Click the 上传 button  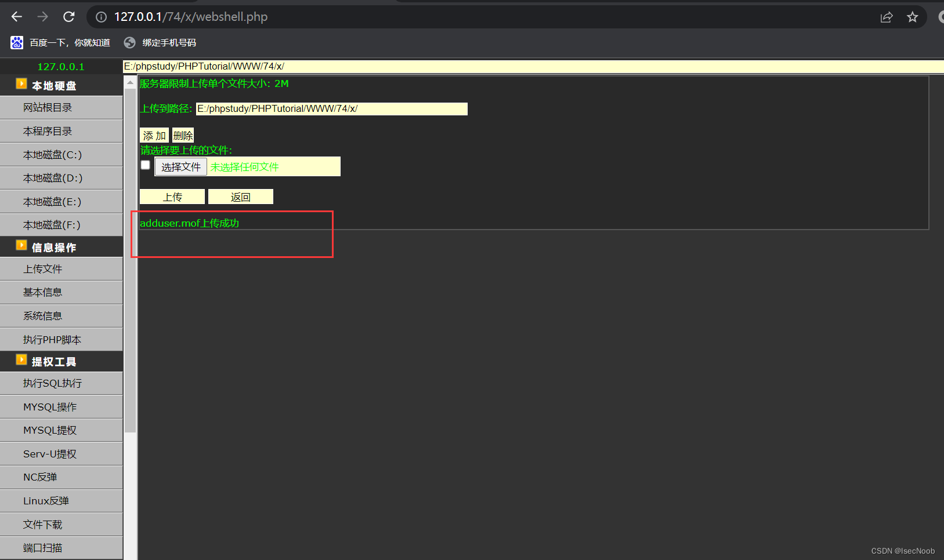tap(172, 197)
